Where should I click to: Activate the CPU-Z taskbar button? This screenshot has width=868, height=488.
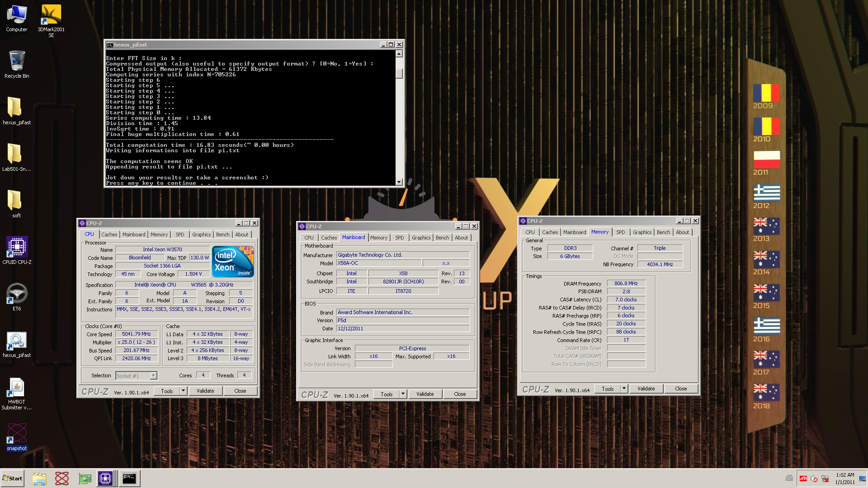(x=105, y=479)
